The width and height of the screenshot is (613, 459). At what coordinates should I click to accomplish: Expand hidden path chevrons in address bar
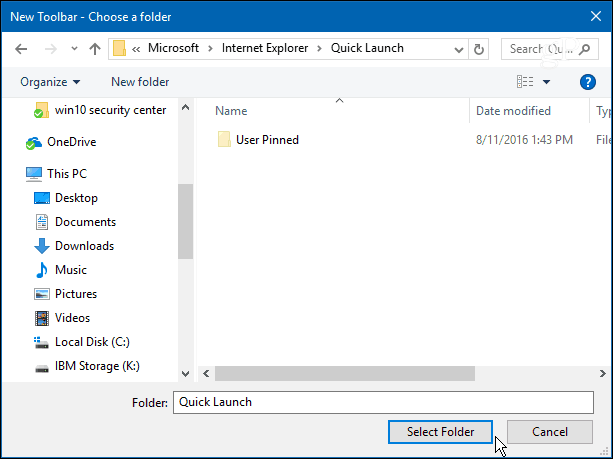point(136,49)
